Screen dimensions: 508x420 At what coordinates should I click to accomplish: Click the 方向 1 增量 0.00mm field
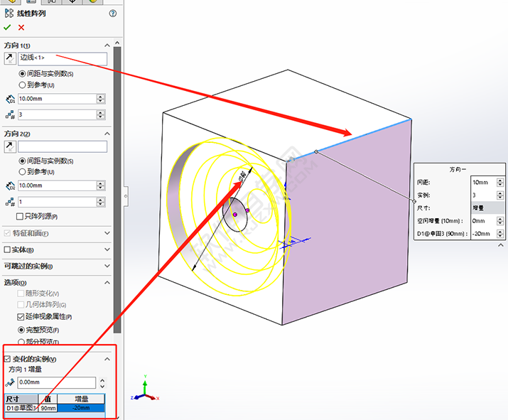[57, 382]
